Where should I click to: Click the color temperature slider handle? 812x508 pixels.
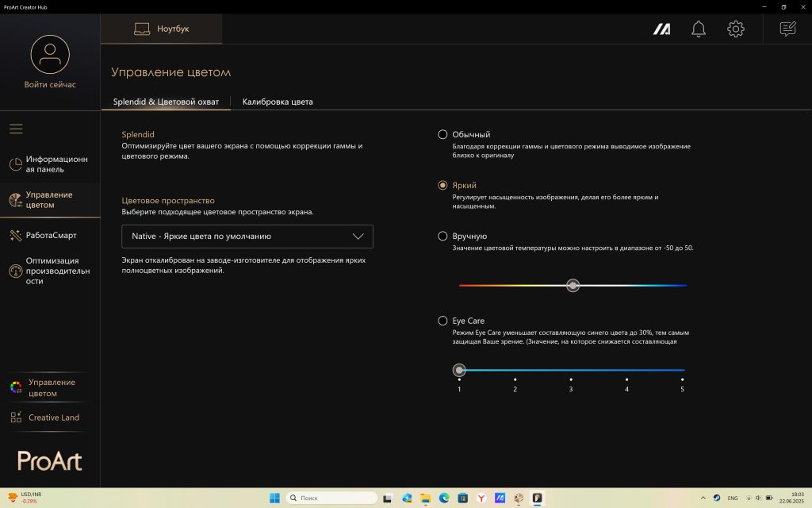(x=573, y=285)
